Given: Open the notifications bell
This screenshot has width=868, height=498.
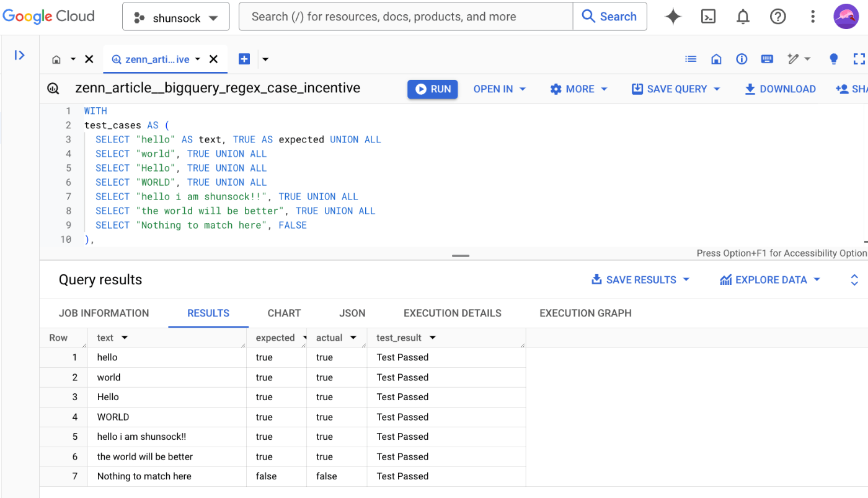Looking at the screenshot, I should pyautogui.click(x=743, y=17).
